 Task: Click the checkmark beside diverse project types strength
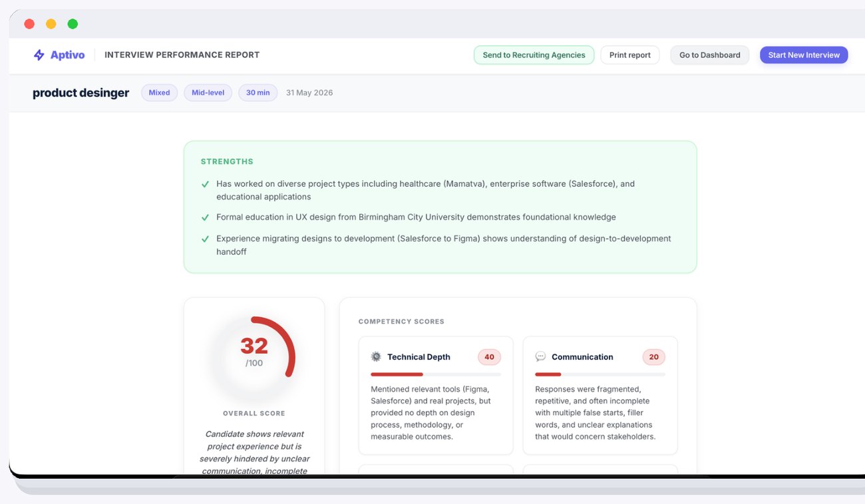click(205, 184)
